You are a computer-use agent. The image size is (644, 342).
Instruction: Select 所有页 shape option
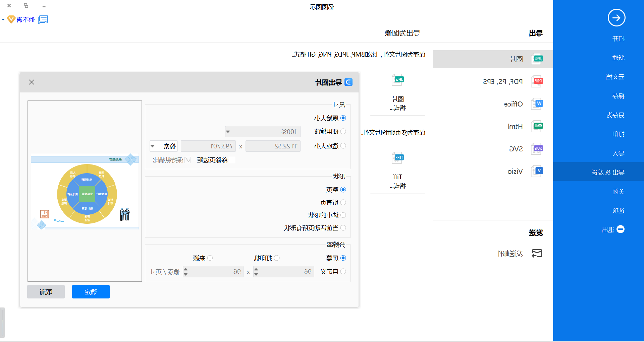coord(343,202)
